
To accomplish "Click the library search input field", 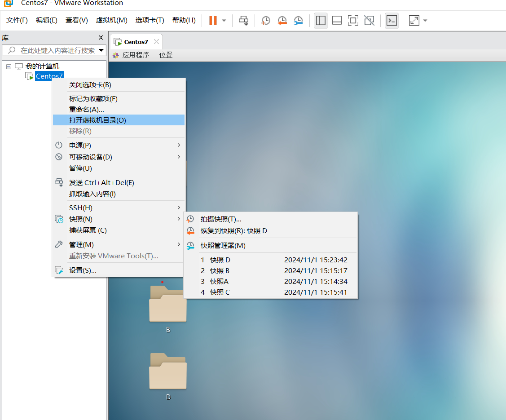I will pos(53,50).
